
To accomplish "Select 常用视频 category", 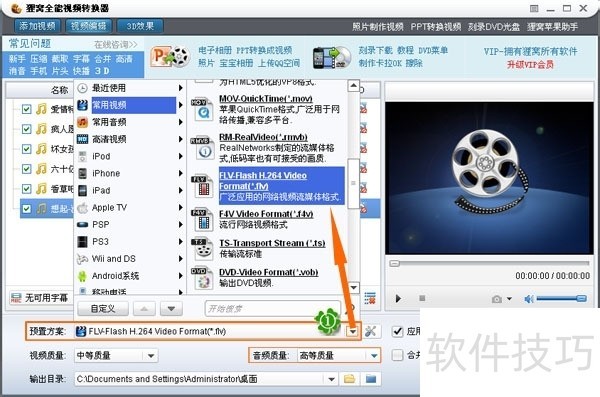I will [x=130, y=105].
